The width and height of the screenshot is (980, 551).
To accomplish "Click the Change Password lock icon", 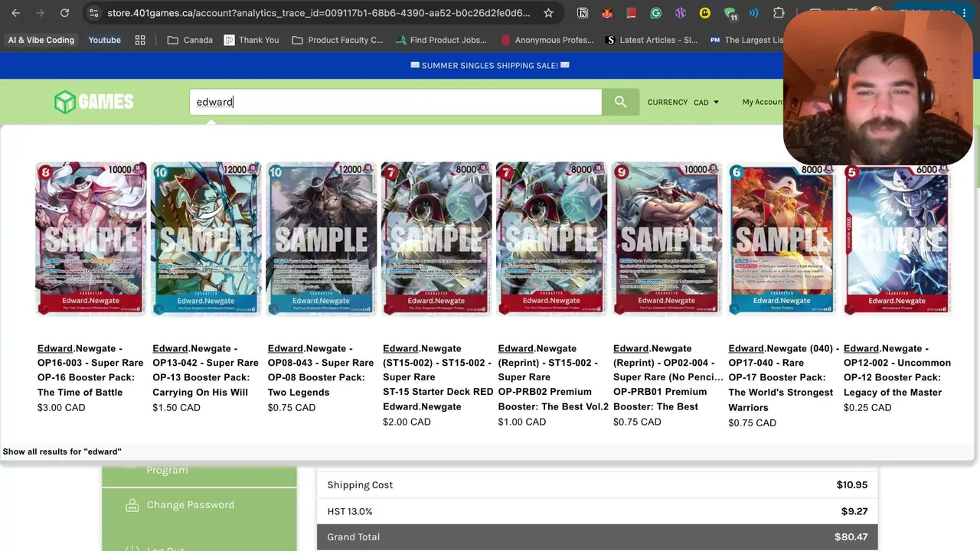I will coord(132,505).
